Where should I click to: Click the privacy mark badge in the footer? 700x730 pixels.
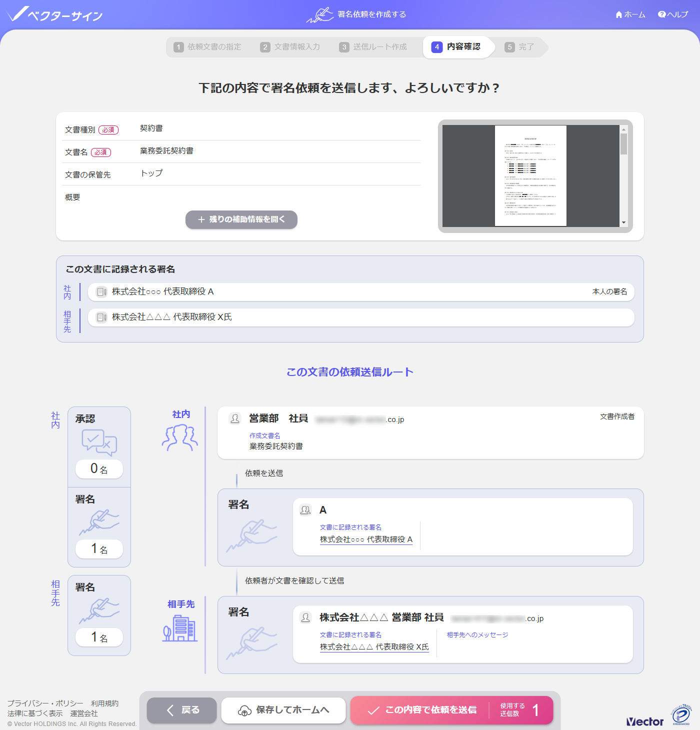coord(681,714)
